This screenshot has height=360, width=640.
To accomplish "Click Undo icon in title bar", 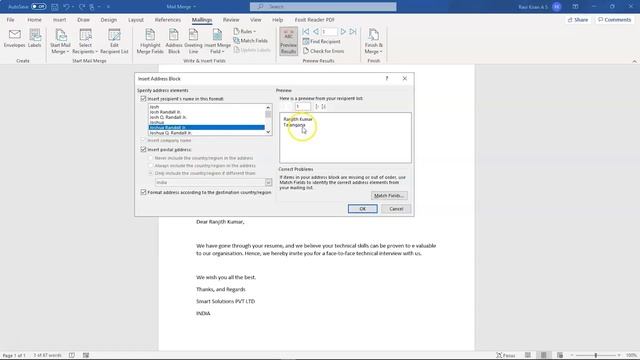I will [66, 7].
